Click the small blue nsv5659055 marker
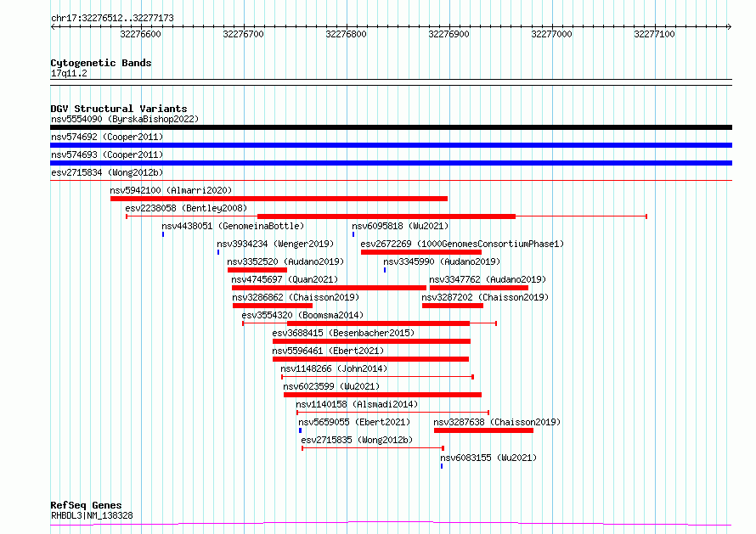Viewport: 756px width, 534px height. 300,430
